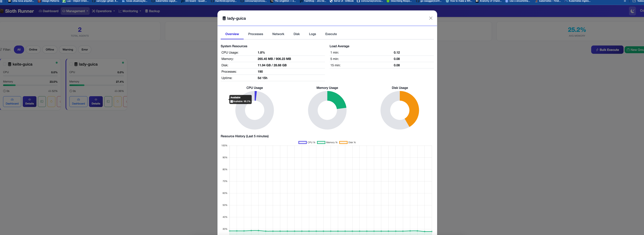The width and height of the screenshot is (644, 235).
Task: Toggle dark mode moon icon
Action: coord(632,11)
